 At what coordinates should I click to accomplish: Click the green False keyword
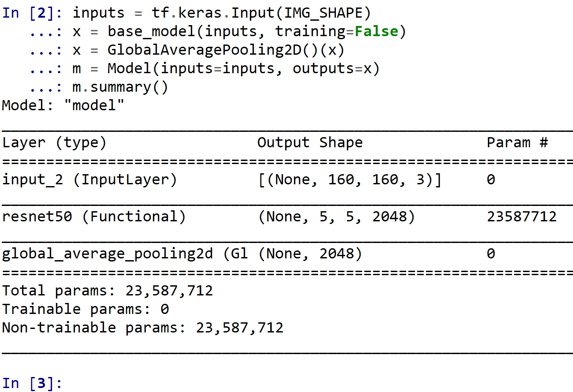[376, 31]
